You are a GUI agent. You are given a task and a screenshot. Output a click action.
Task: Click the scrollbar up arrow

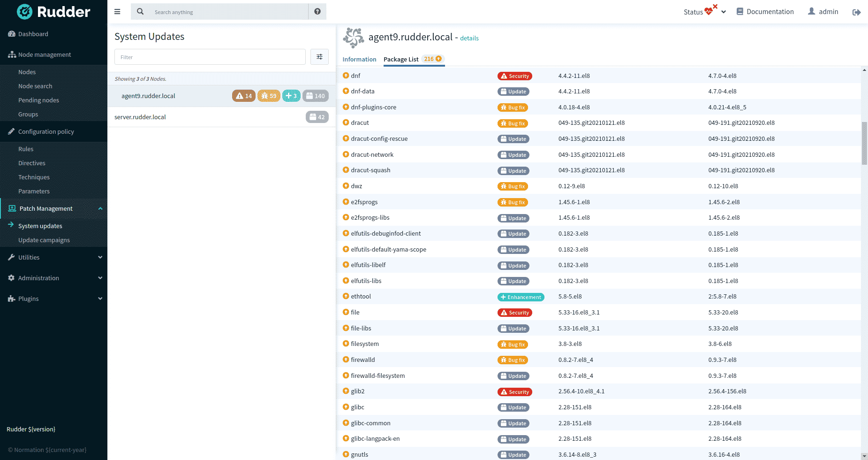[x=864, y=70]
